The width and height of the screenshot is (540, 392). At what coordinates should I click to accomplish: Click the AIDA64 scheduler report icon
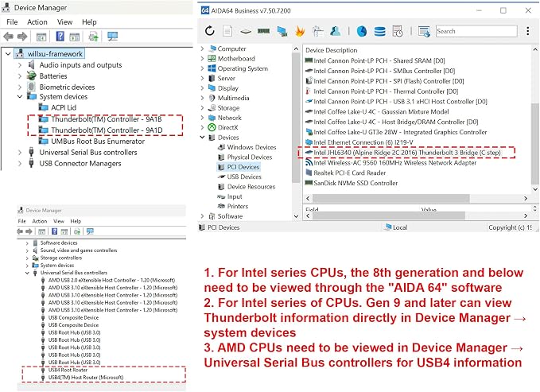coord(398,31)
